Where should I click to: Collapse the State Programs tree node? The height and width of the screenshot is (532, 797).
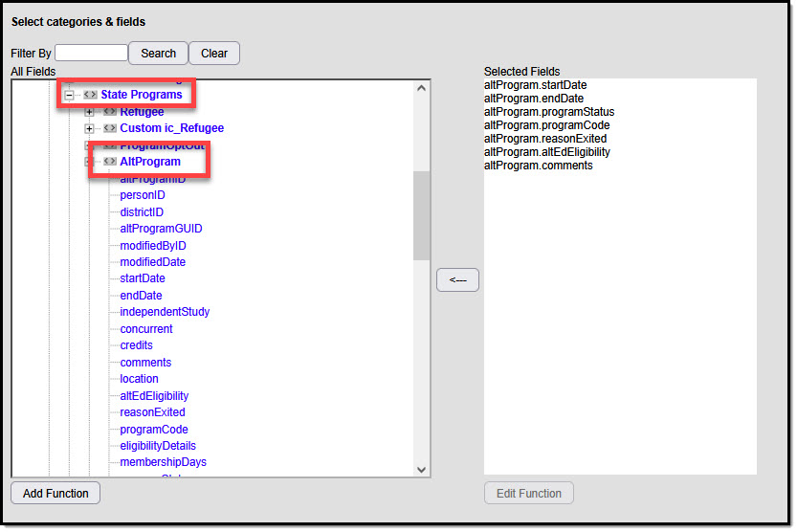(69, 95)
